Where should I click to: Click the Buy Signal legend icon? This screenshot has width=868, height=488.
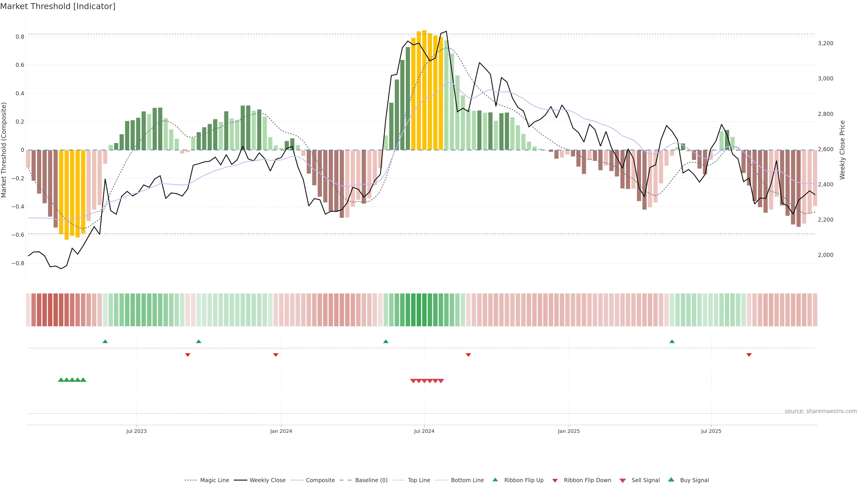point(671,480)
